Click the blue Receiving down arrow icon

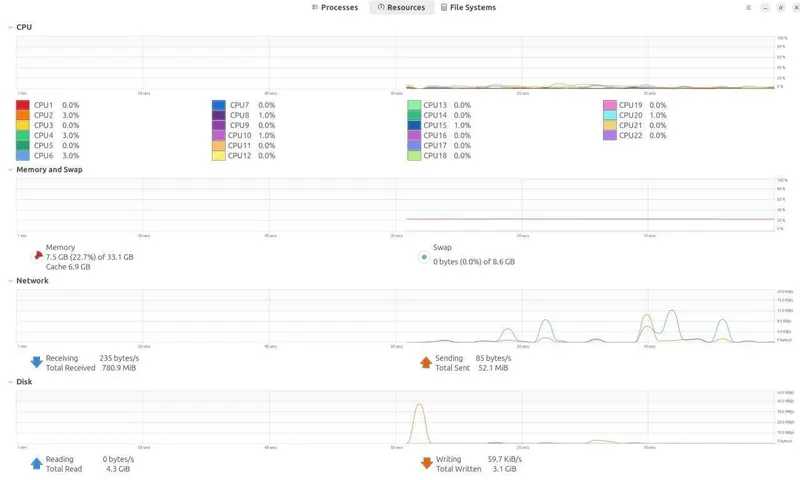click(x=37, y=363)
